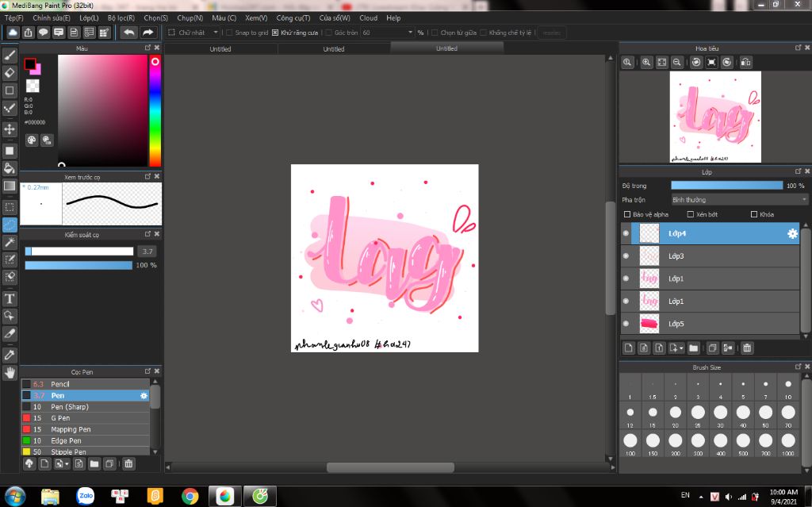The width and height of the screenshot is (812, 507).
Task: Select the Brush tool in left toolbar
Action: (x=10, y=55)
